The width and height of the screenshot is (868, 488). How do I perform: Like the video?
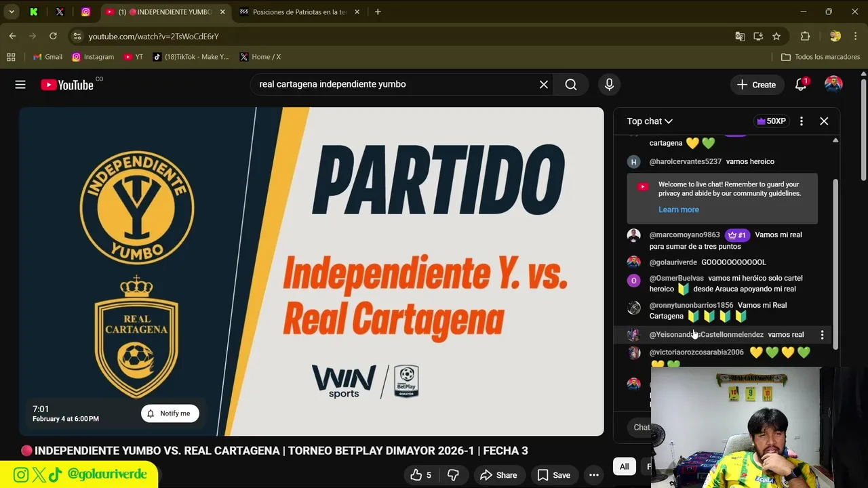420,476
